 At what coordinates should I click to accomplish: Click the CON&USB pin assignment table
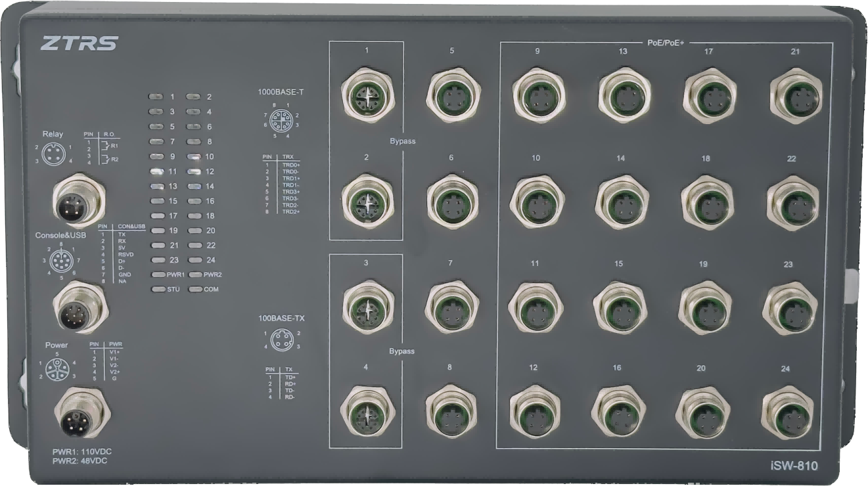coord(122,254)
